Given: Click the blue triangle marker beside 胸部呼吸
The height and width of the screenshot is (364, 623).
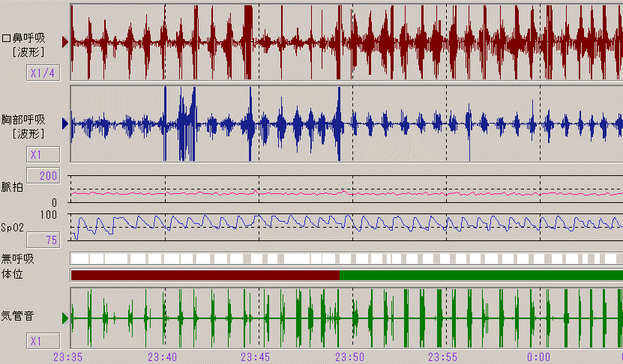Looking at the screenshot, I should [65, 124].
